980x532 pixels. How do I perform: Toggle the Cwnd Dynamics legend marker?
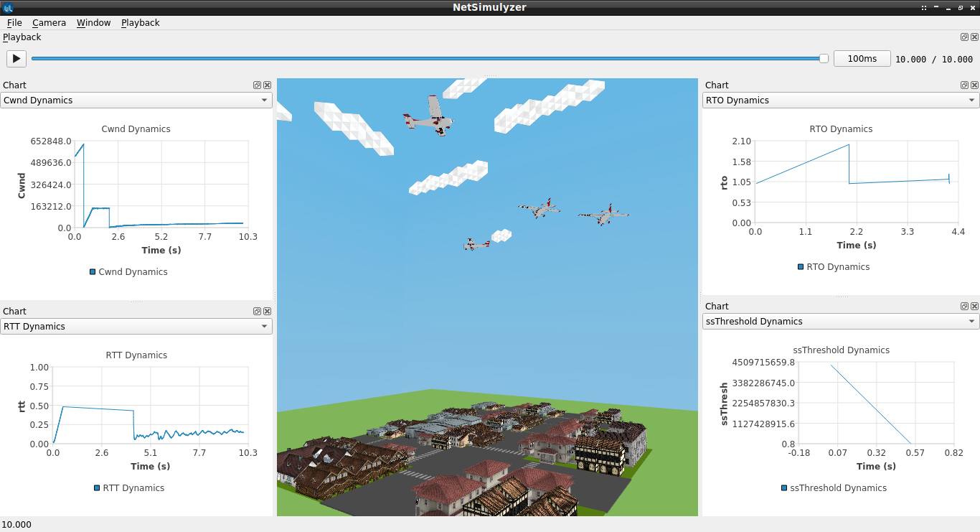point(93,272)
